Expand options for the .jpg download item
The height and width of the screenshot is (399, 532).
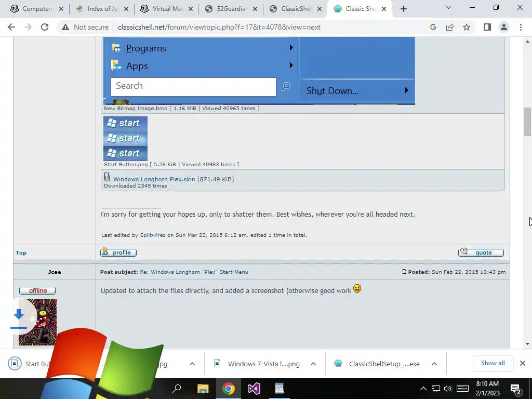tap(192, 364)
